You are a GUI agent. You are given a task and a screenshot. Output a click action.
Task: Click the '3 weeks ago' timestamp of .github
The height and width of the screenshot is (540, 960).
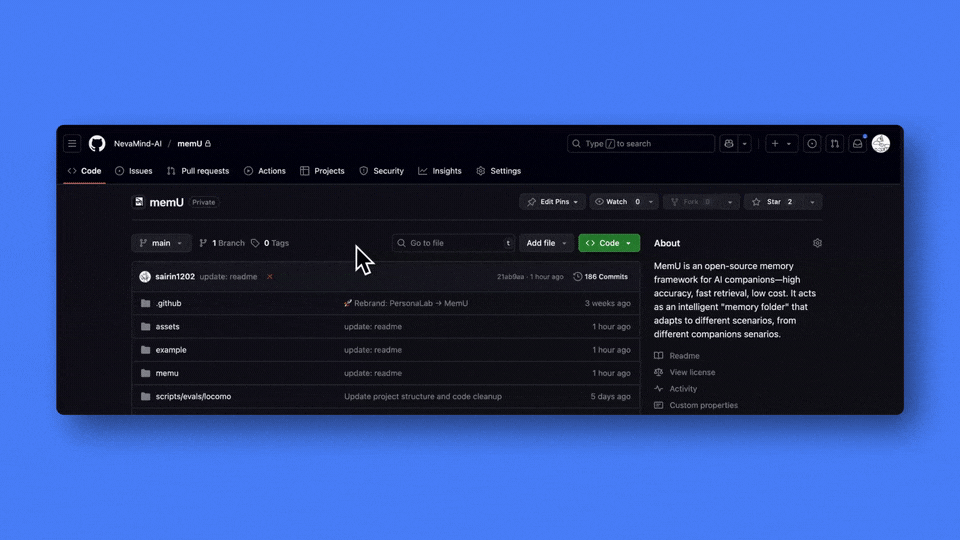tap(607, 303)
